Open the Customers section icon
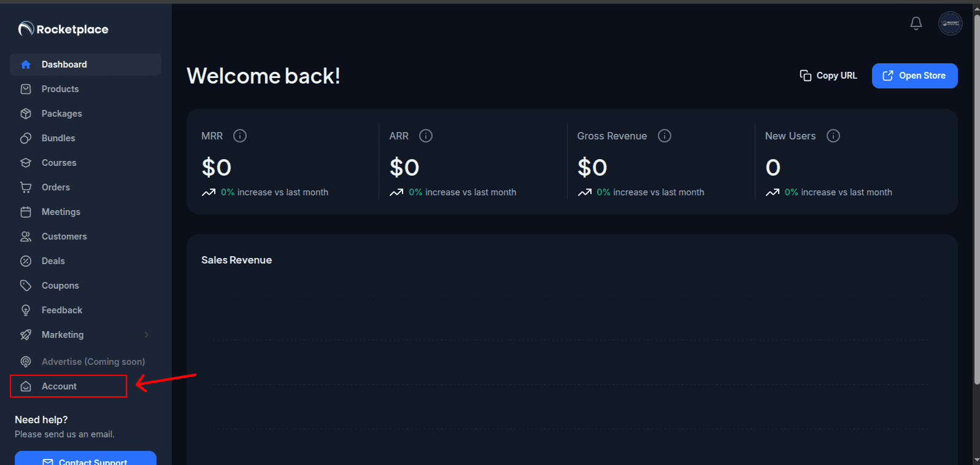Image resolution: width=980 pixels, height=465 pixels. click(x=26, y=236)
